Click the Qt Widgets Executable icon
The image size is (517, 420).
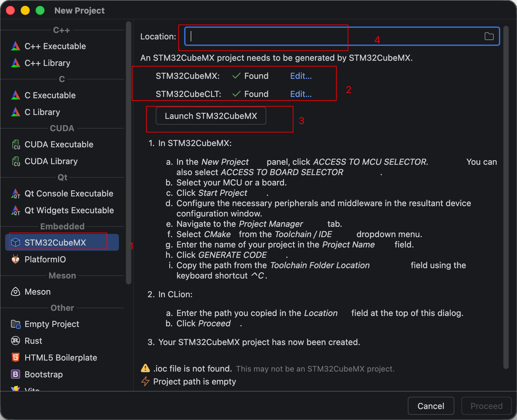[16, 210]
